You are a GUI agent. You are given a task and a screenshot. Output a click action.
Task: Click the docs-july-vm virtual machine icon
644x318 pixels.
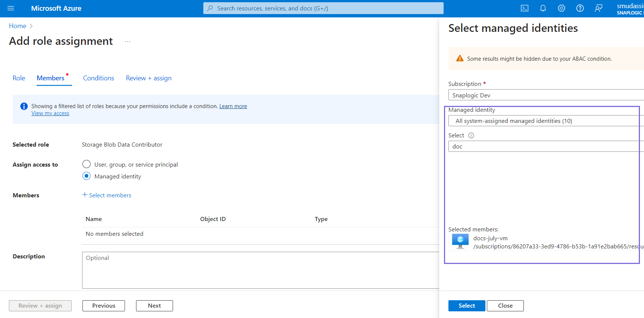point(460,241)
